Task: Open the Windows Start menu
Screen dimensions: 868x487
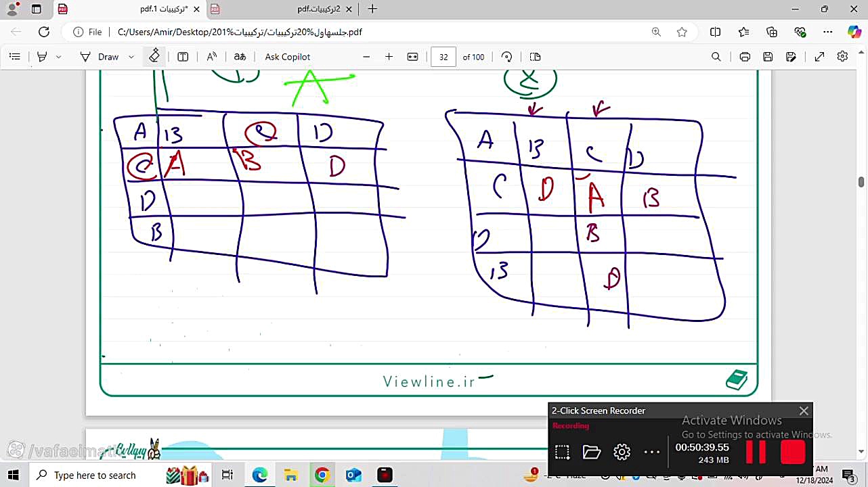Action: coord(13,475)
